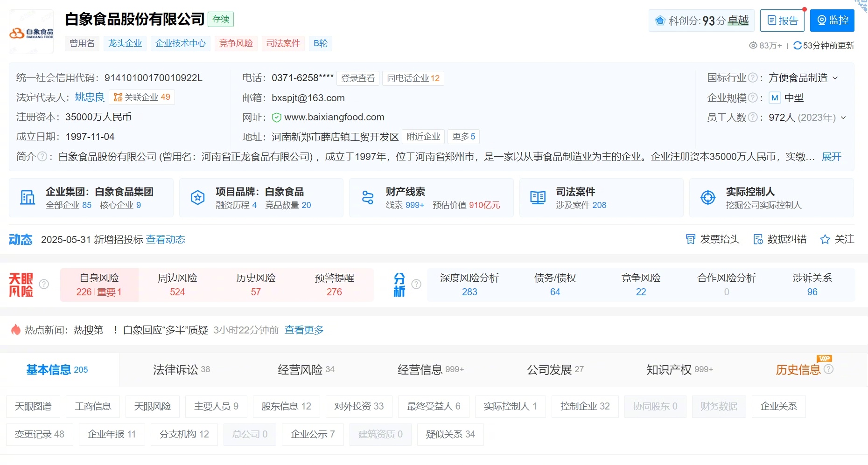Open 关联企业 49 badge

coord(142,97)
